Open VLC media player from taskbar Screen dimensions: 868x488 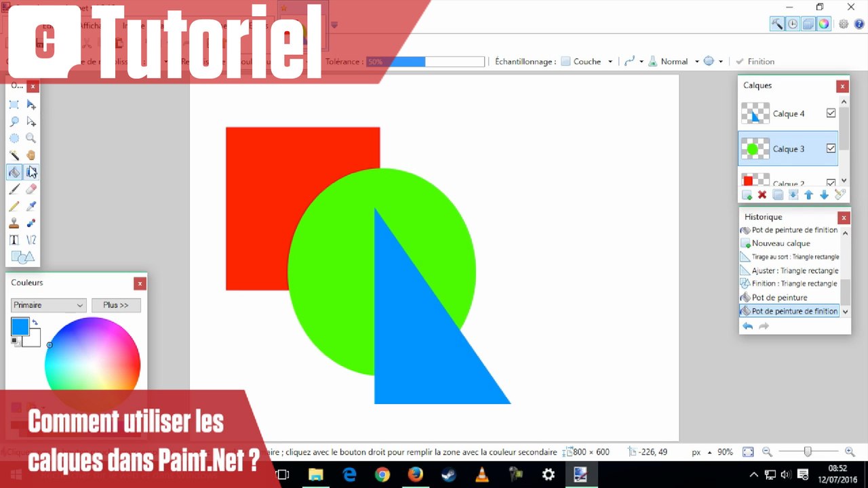coord(481,474)
